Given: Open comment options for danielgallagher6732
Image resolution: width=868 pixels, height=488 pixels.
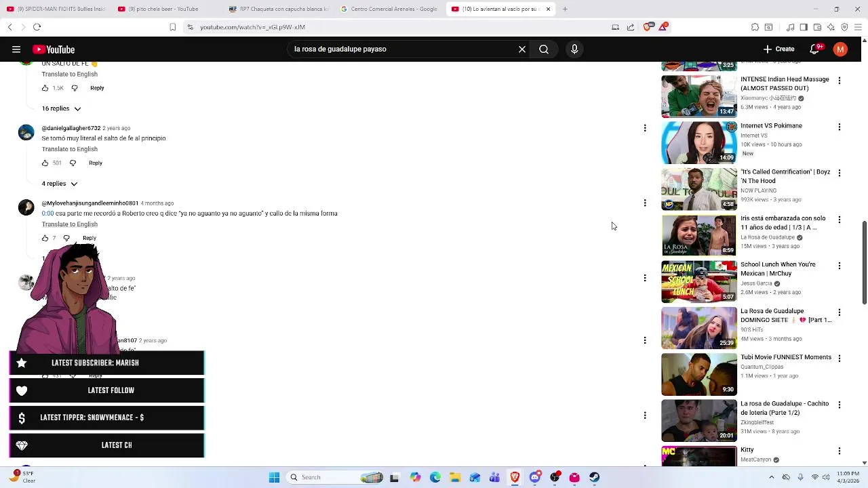Looking at the screenshot, I should pyautogui.click(x=645, y=128).
